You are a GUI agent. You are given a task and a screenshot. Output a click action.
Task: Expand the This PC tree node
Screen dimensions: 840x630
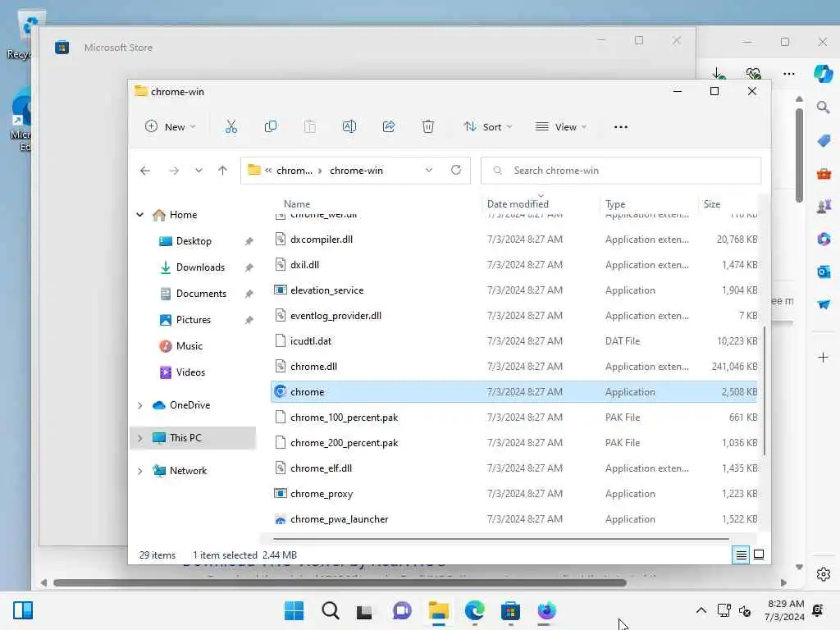click(139, 438)
